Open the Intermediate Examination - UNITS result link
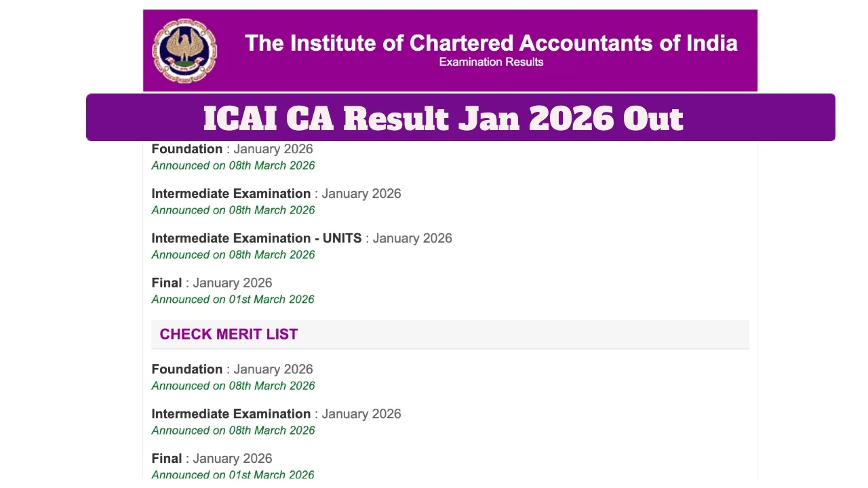The width and height of the screenshot is (868, 488). coord(256,239)
